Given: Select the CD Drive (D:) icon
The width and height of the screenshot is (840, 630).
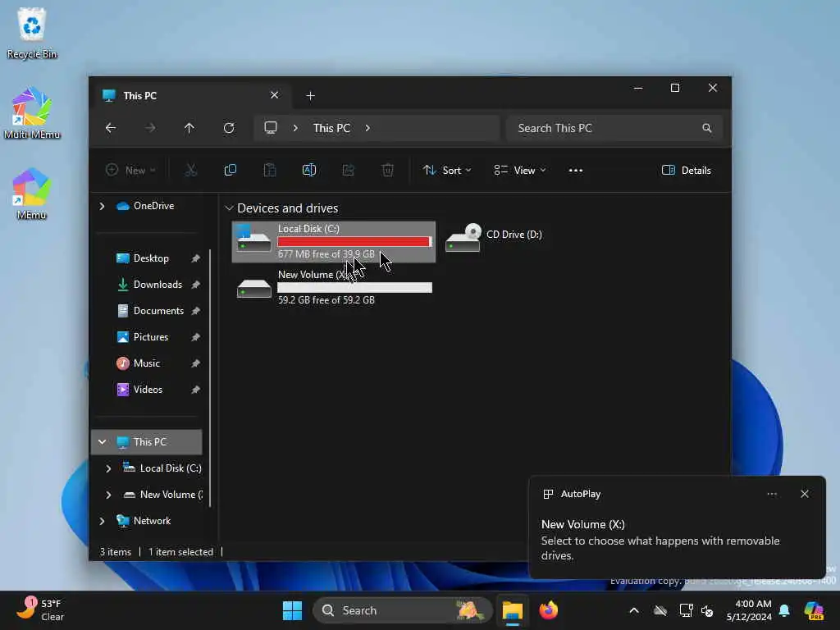Looking at the screenshot, I should tap(463, 237).
